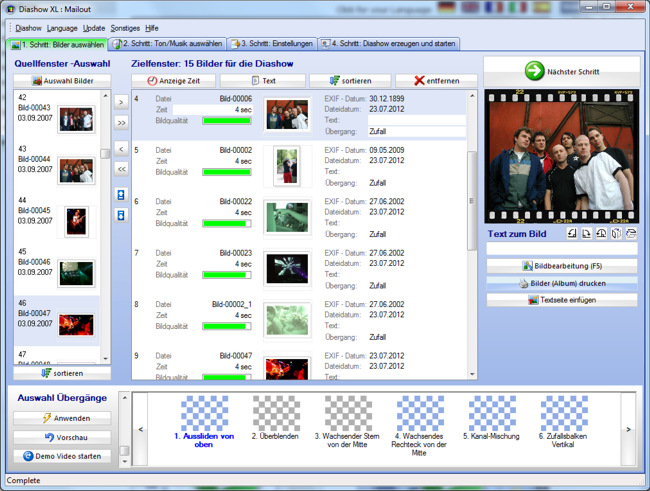Click Anzeige Zeit button
The width and height of the screenshot is (650, 491).
[x=174, y=81]
